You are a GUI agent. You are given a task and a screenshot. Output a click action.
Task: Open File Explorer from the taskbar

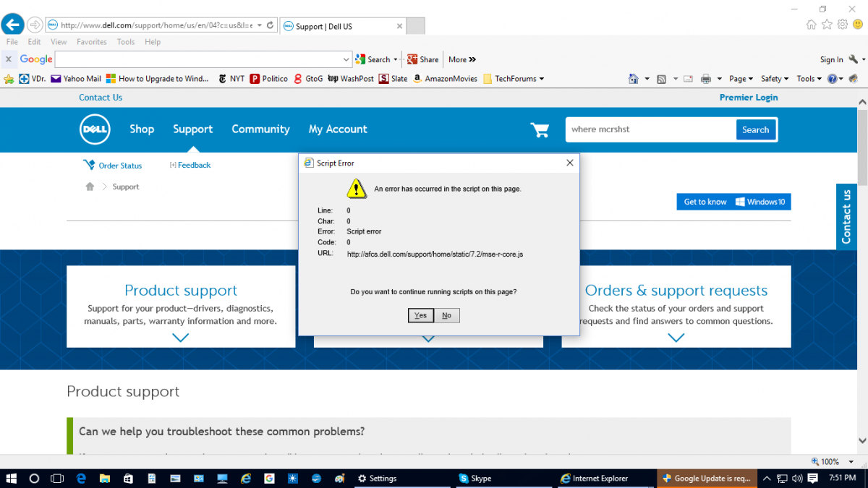pos(105,479)
